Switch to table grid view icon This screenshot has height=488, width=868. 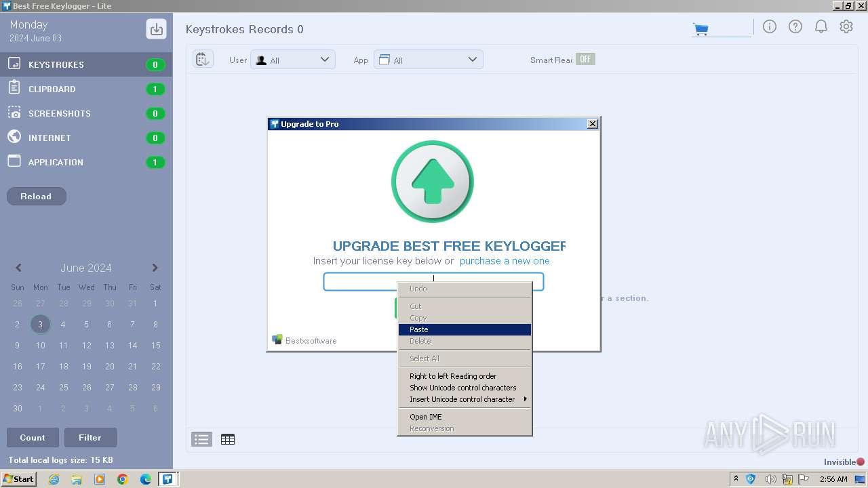[x=228, y=439]
